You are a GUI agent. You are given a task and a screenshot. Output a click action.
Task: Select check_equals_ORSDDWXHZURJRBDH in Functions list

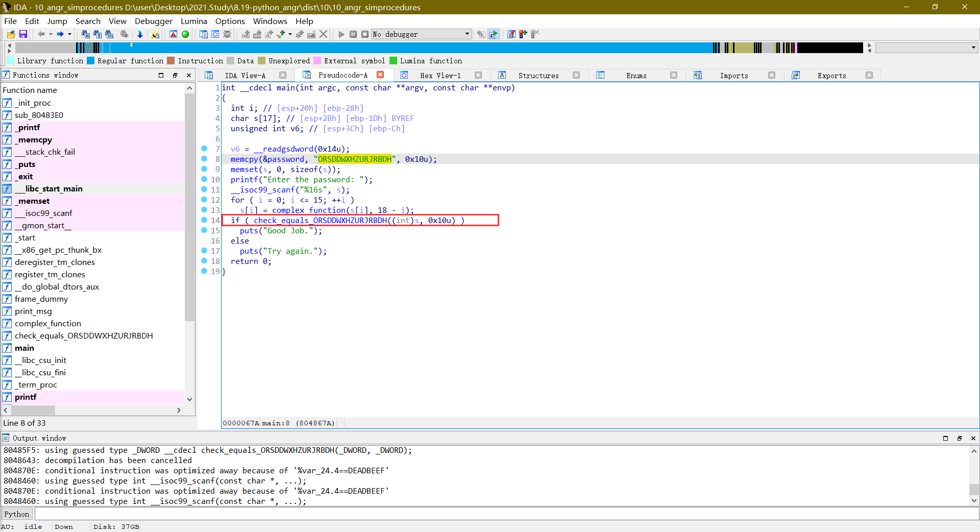pos(84,335)
